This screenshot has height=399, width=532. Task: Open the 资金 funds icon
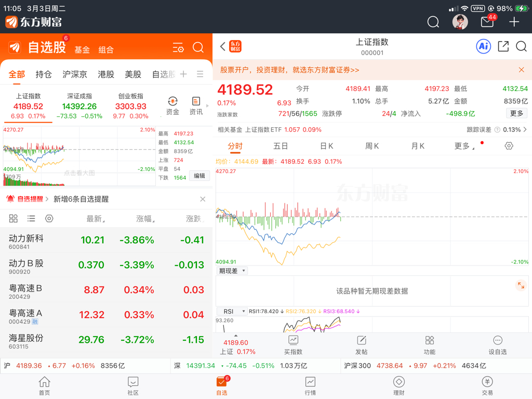click(x=172, y=106)
